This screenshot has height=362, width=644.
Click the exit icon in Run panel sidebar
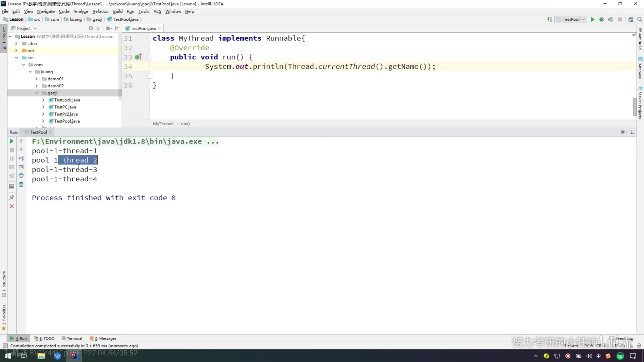point(12,176)
